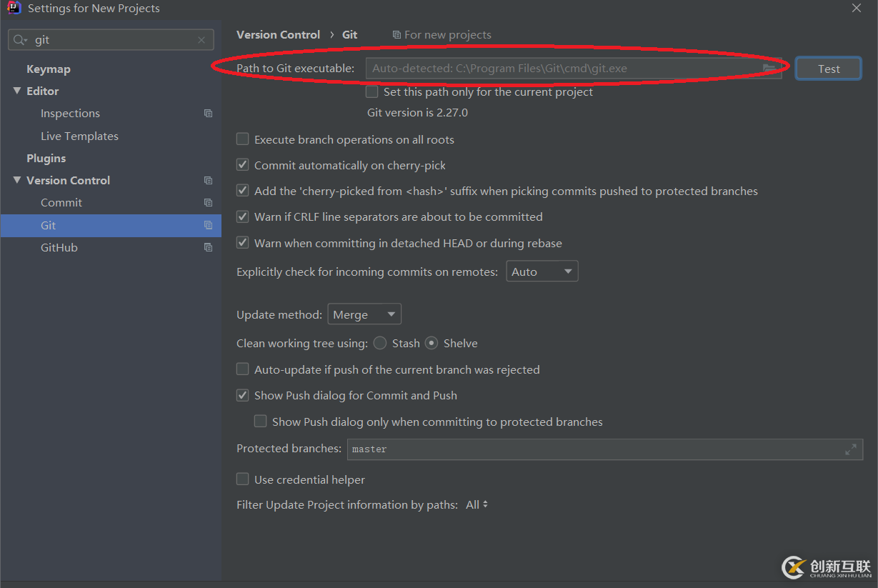Select Git item in settings tree
The height and width of the screenshot is (588, 878).
coord(111,225)
